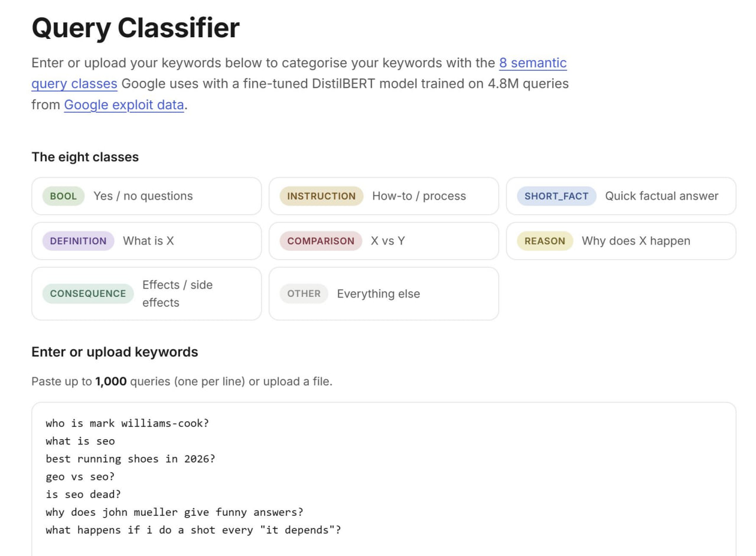Click the REASON class badge
This screenshot has width=756, height=556.
[x=545, y=241]
